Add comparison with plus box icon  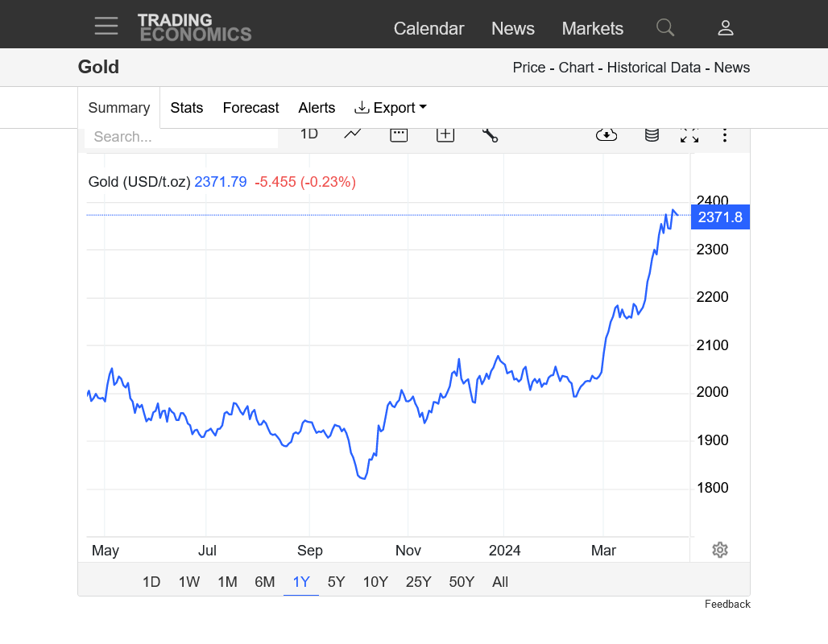point(445,134)
